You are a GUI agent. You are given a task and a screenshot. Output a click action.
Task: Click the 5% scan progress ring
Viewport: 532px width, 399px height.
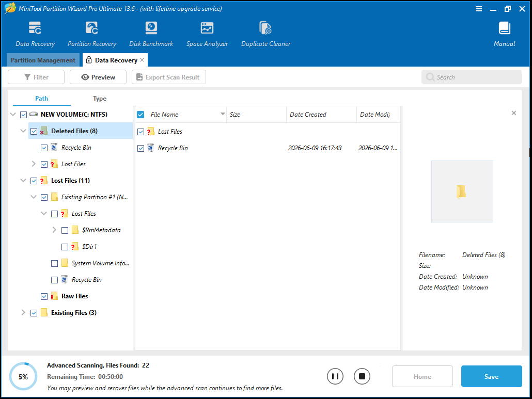tap(23, 377)
